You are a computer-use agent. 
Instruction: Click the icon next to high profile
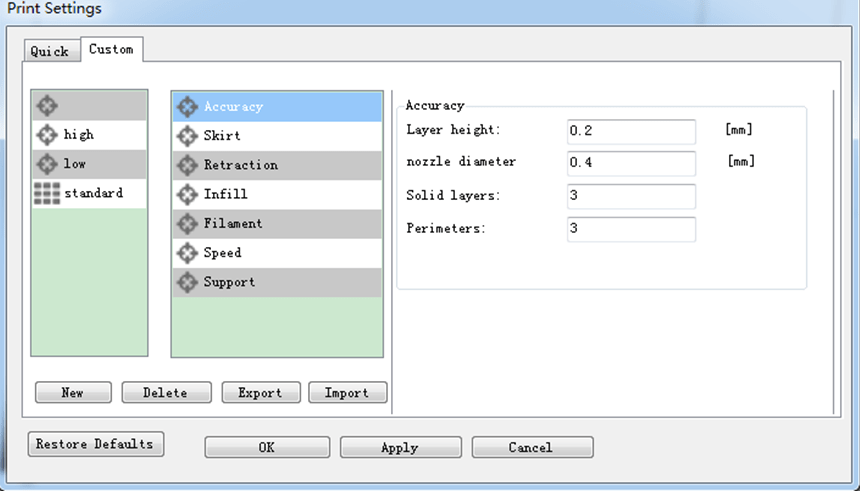[x=47, y=135]
